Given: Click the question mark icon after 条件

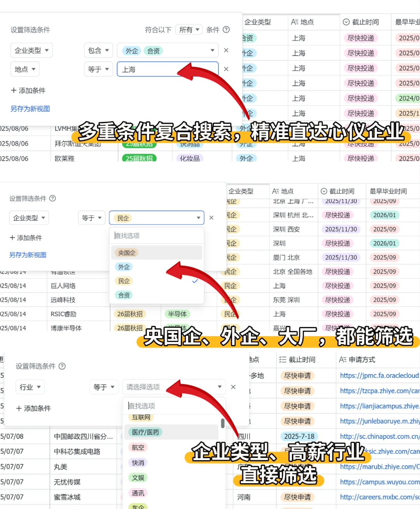Looking at the screenshot, I should [226, 30].
